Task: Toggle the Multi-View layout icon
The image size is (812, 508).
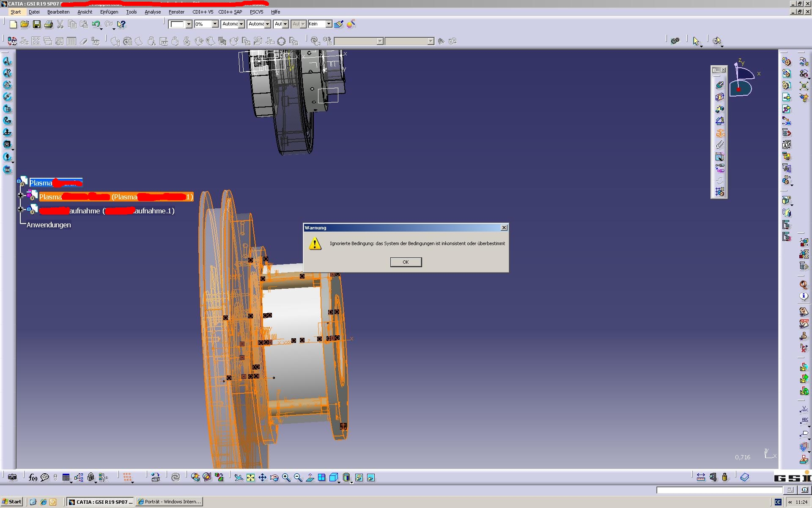Action: pos(322,478)
